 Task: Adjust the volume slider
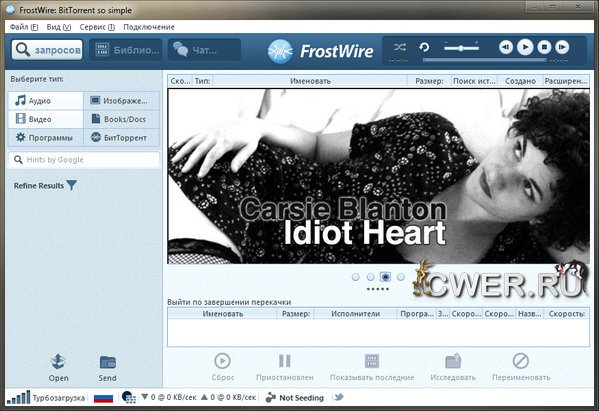461,48
